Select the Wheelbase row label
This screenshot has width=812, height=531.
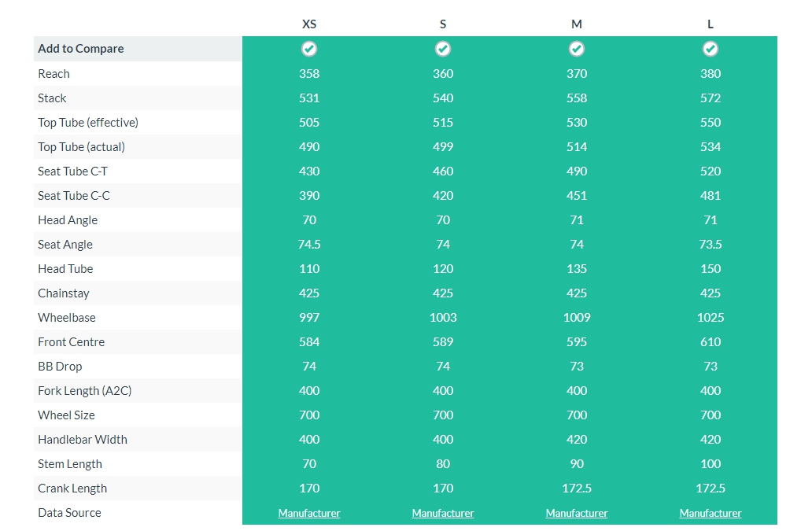[67, 318]
